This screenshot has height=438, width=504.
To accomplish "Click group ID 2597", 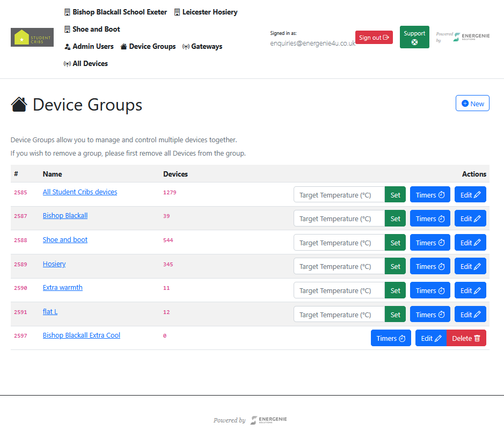I will click(x=20, y=336).
